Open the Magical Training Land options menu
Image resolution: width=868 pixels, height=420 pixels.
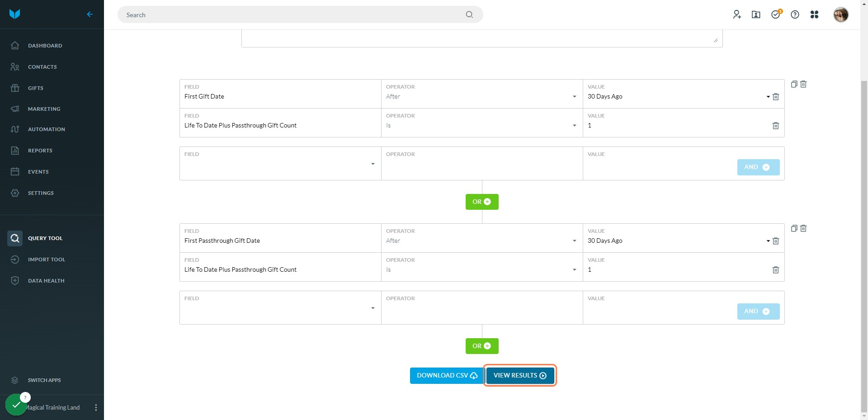(96, 407)
